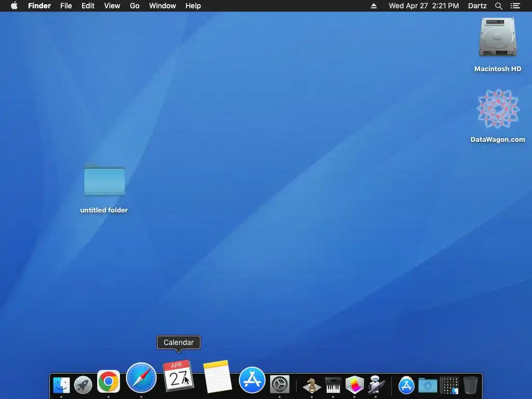Image resolution: width=532 pixels, height=399 pixels.
Task: Click the 'DataWagon.com' name label
Action: 498,139
